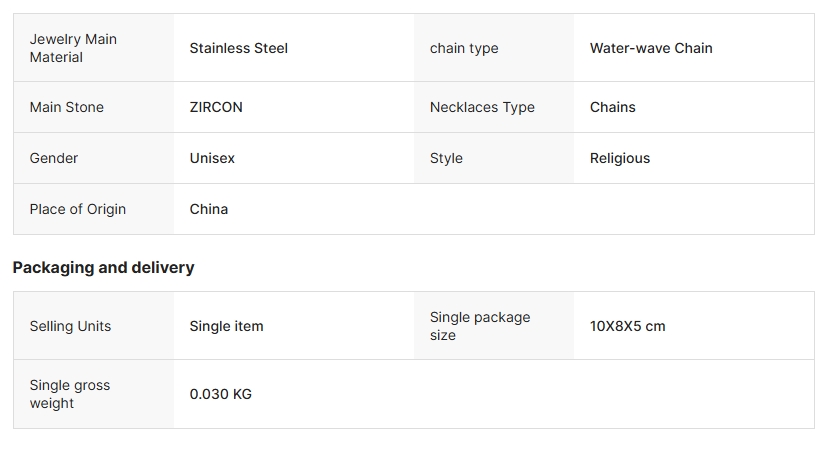Click the "Single package size" label
825x449 pixels.
point(480,326)
